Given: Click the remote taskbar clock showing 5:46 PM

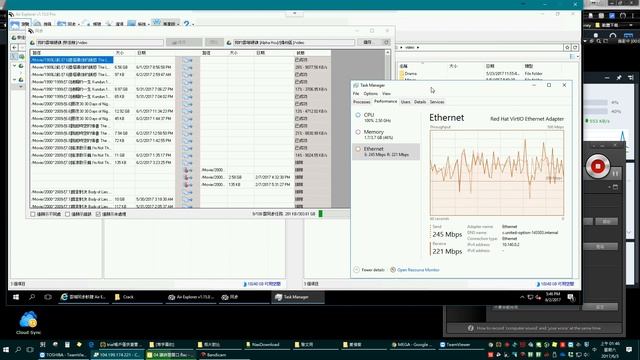Looking at the screenshot, I should (x=553, y=297).
